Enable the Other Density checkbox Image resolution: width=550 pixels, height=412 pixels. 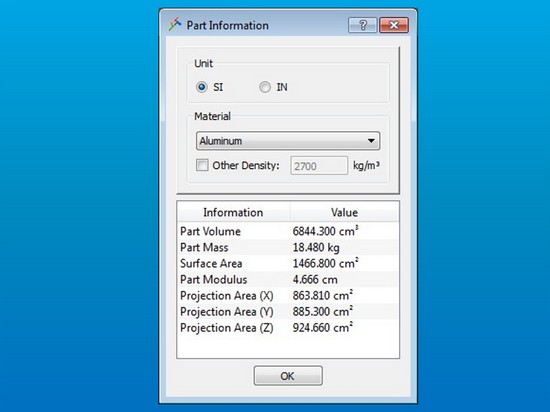pyautogui.click(x=202, y=165)
